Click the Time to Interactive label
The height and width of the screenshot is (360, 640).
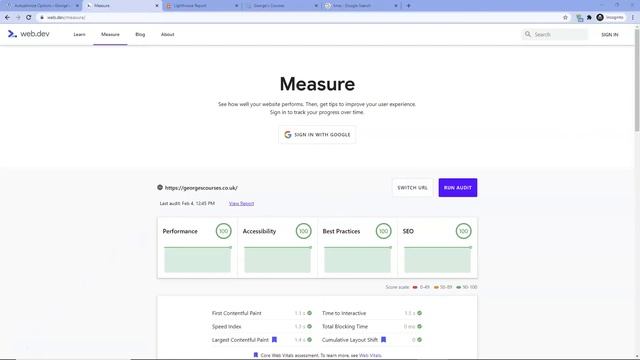point(344,313)
